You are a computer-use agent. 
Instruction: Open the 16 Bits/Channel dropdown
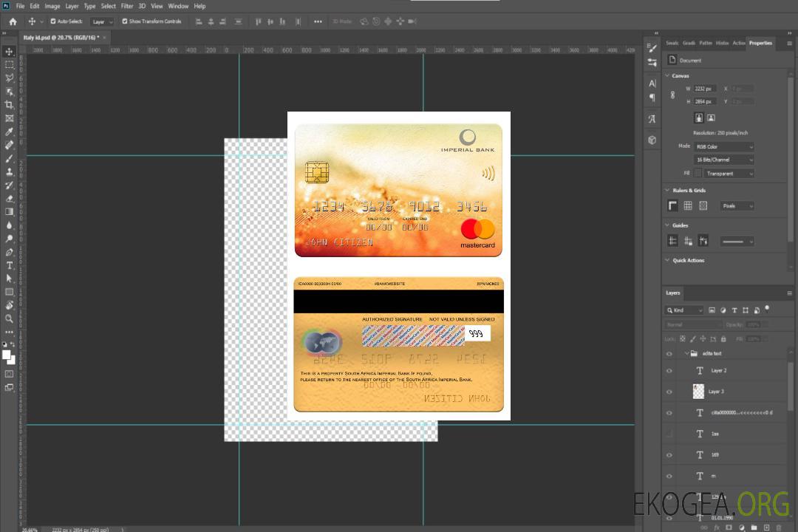(723, 160)
